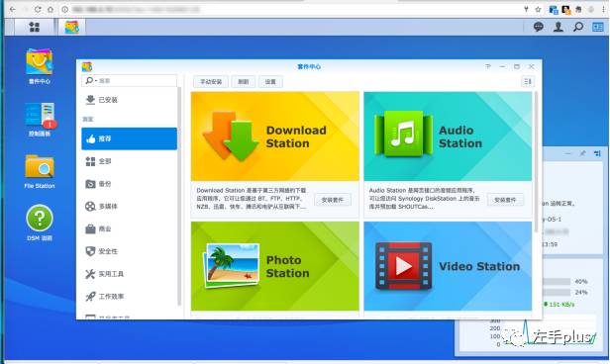The height and width of the screenshot is (364, 610).
Task: Select the 备份 backup category
Action: tap(129, 184)
